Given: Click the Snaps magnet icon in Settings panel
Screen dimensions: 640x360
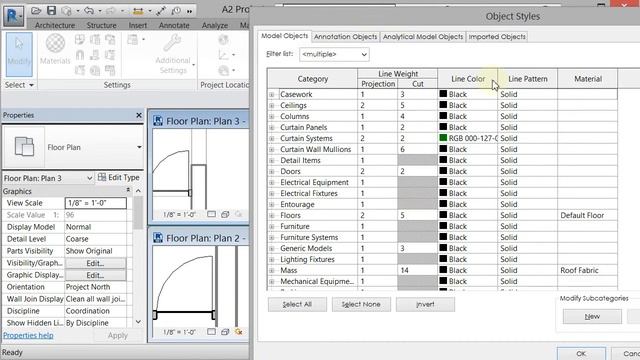Looking at the screenshot, I should click(x=80, y=55).
